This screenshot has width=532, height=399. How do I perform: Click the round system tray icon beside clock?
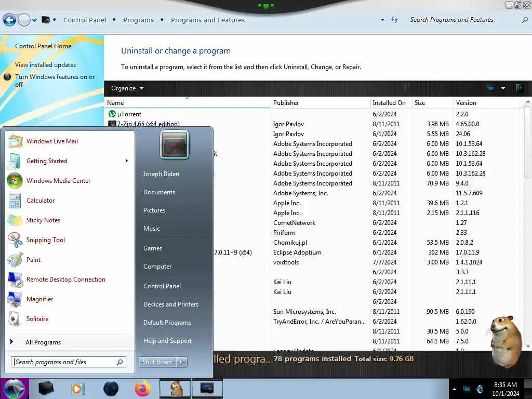[x=480, y=389]
